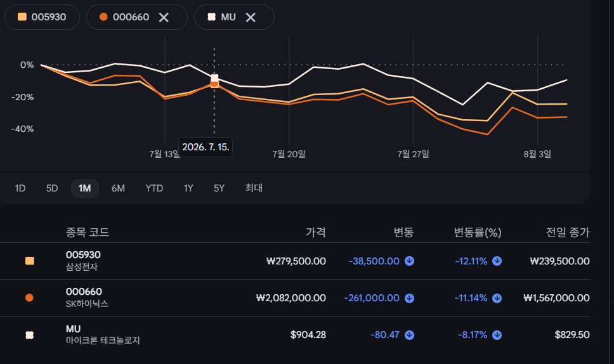
Task: Select the 6M time range tab
Action: [x=118, y=188]
